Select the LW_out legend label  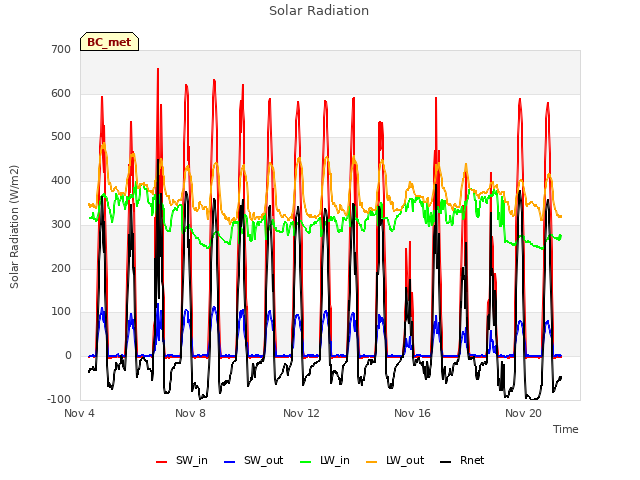405,460
